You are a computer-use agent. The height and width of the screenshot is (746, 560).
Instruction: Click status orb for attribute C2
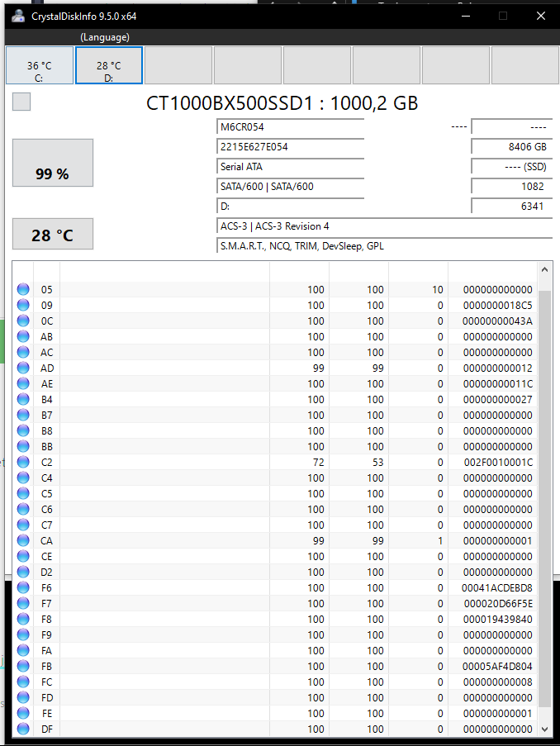tap(23, 462)
